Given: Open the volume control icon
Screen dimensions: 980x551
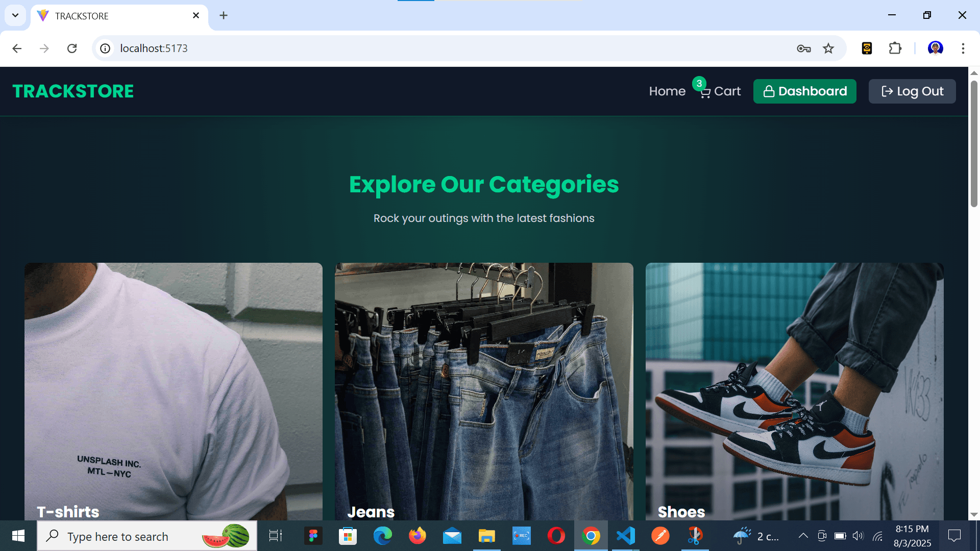Looking at the screenshot, I should [858, 536].
